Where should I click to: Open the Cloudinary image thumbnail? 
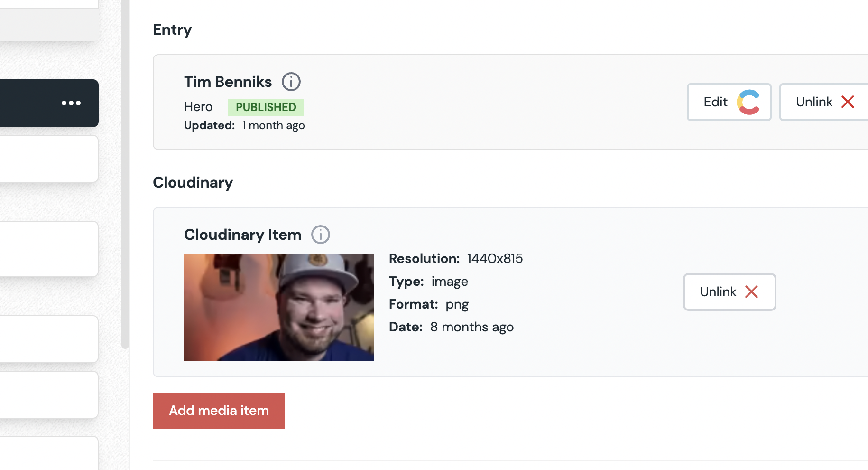click(279, 307)
